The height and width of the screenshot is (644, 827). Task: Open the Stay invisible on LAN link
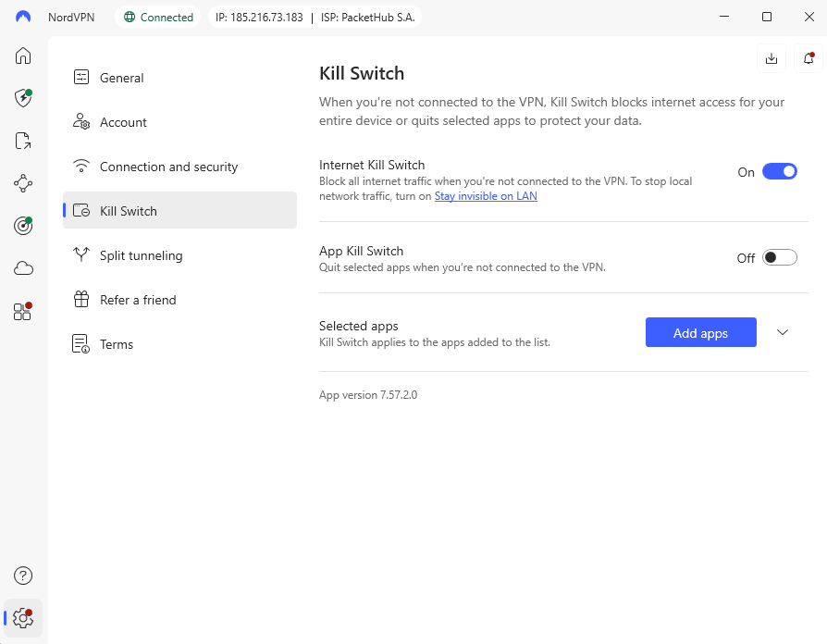point(486,195)
